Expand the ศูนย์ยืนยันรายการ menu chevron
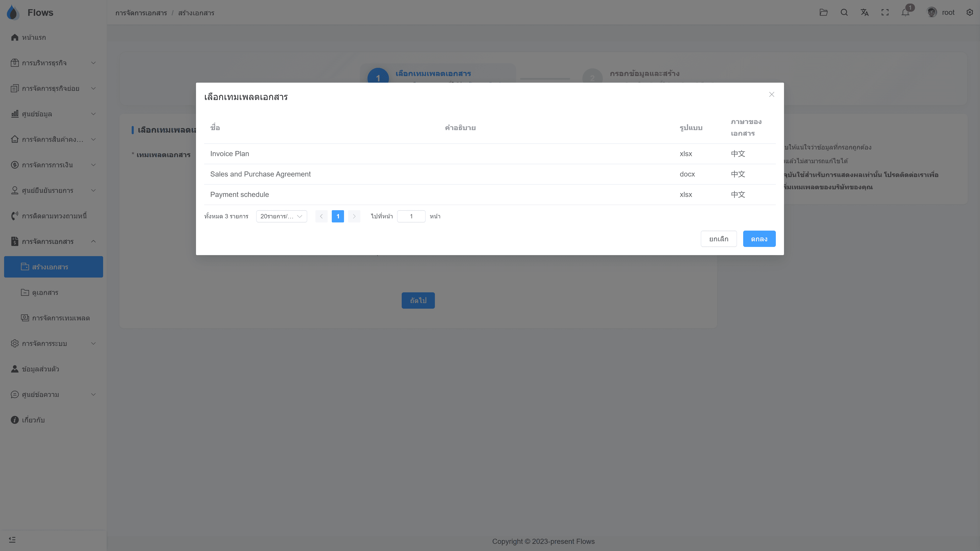 pyautogui.click(x=93, y=190)
